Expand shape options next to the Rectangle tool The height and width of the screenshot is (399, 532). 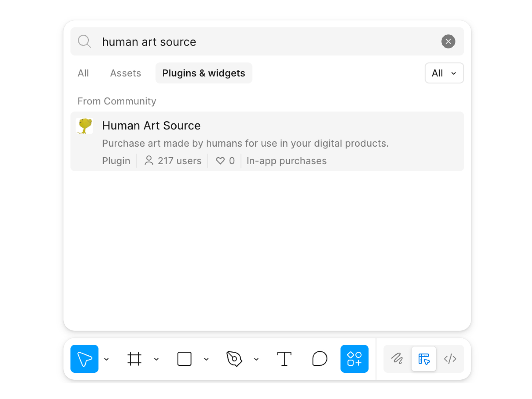(206, 359)
